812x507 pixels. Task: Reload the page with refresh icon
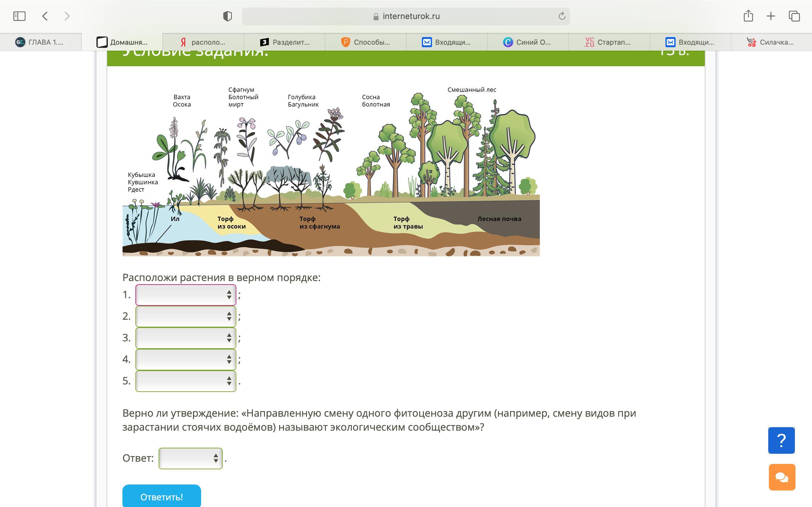(562, 16)
